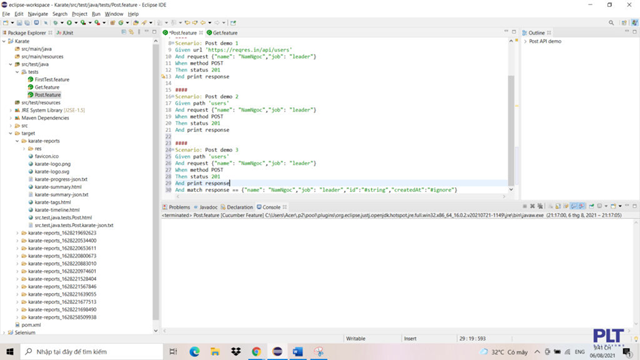Screen dimensions: 640x360
Task: Run the program with green Run icon
Action: tap(69, 23)
